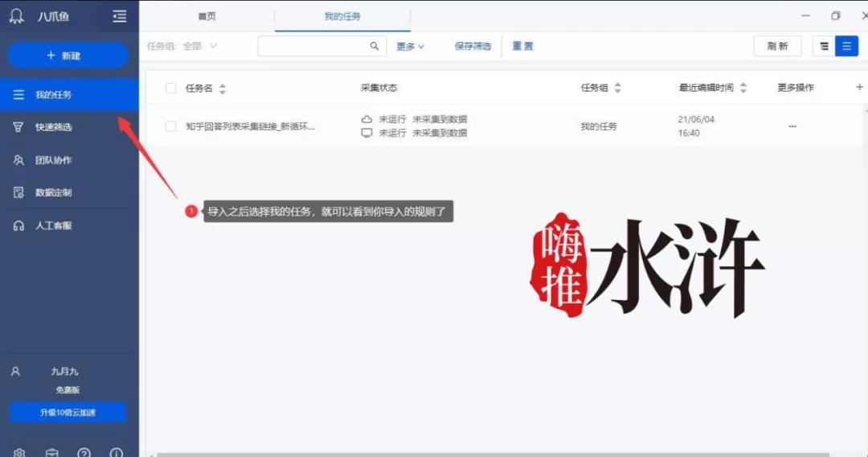Click the 新建 new task button

[68, 56]
